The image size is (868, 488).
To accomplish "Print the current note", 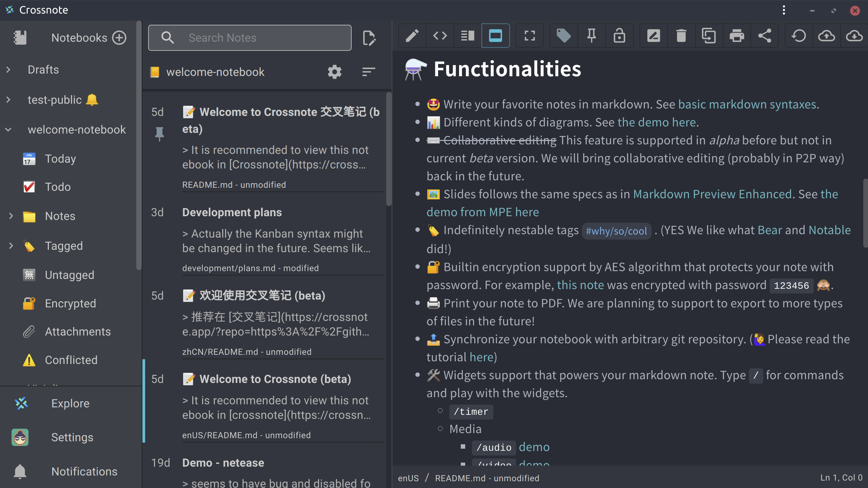I will click(x=737, y=36).
